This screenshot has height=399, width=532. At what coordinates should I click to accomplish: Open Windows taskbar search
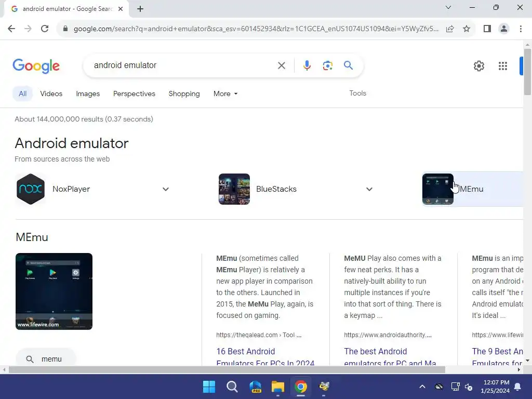click(232, 387)
